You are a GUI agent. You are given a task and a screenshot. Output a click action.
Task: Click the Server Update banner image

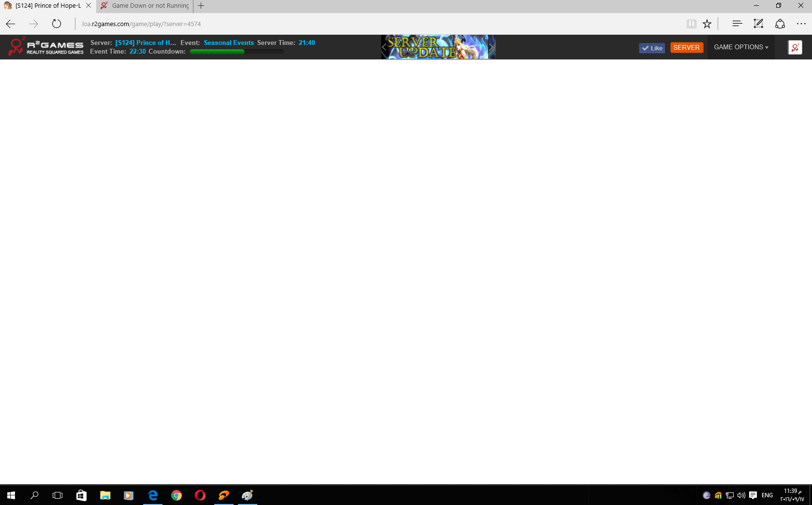(x=438, y=47)
